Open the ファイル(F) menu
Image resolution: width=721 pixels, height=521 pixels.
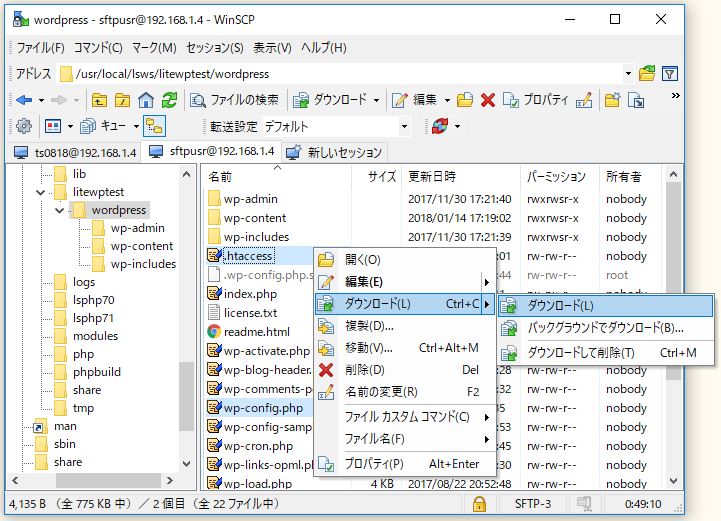40,47
